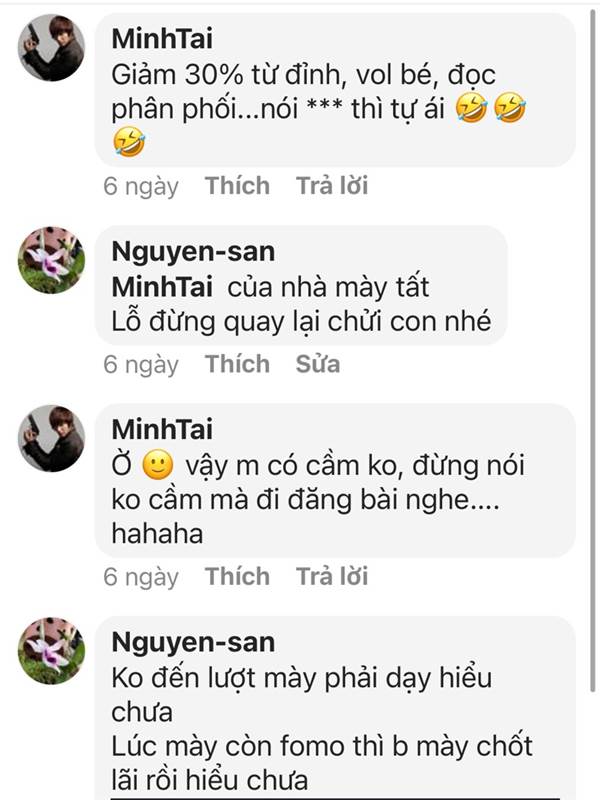Open the Nguyen-san name on the 'Ko đến lượt' comment
This screenshot has height=800, width=600.
point(192,642)
